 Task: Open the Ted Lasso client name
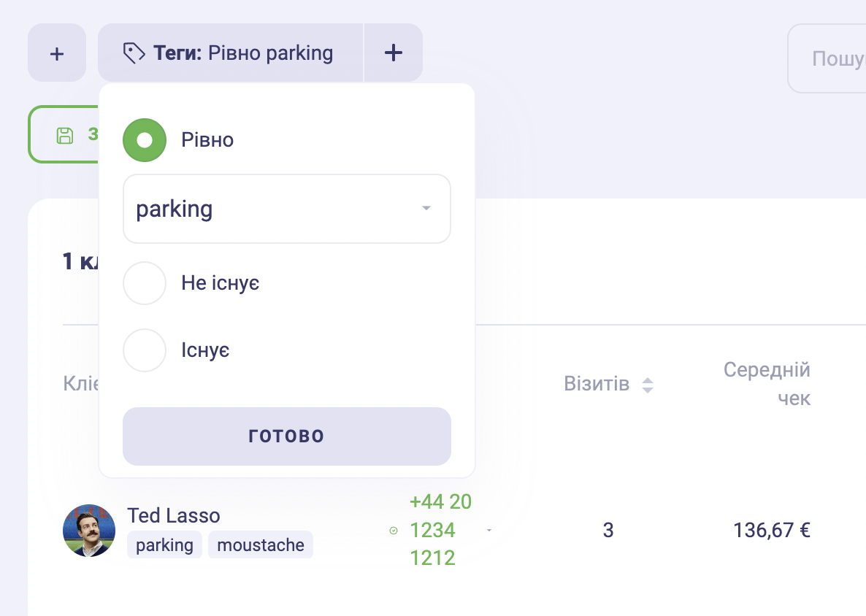174,515
